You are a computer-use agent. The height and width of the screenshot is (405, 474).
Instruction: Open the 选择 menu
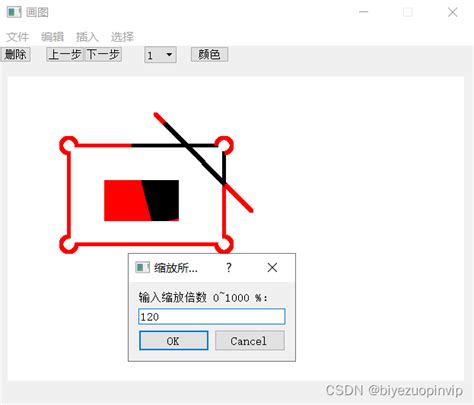(122, 37)
